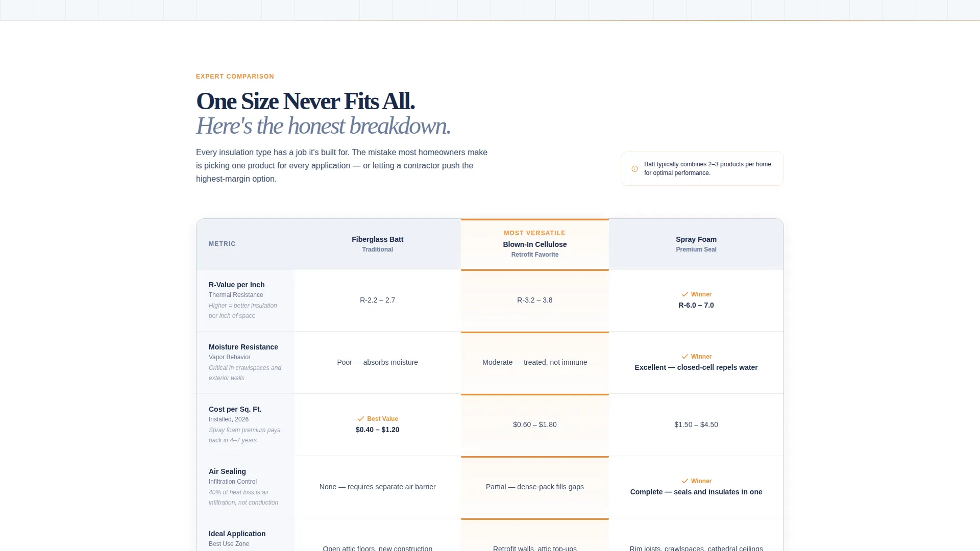Select the Fiberglass Batt column header
The image size is (980, 551).
378,244
